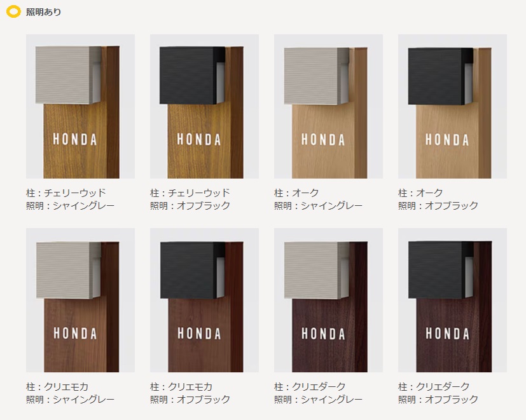Screen dimensions: 526x420
Task: Open Cherry Wood pillar with Shine Grey light image
Action: 81,106
